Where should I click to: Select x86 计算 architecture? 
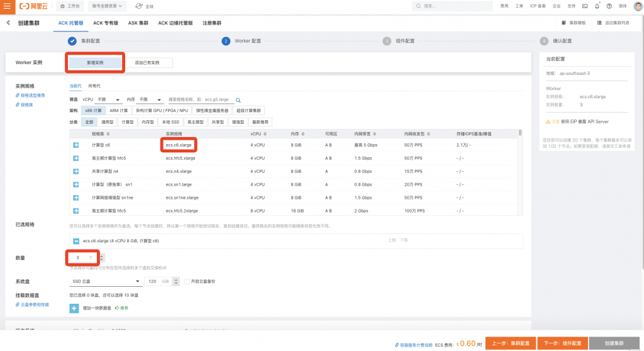93,111
